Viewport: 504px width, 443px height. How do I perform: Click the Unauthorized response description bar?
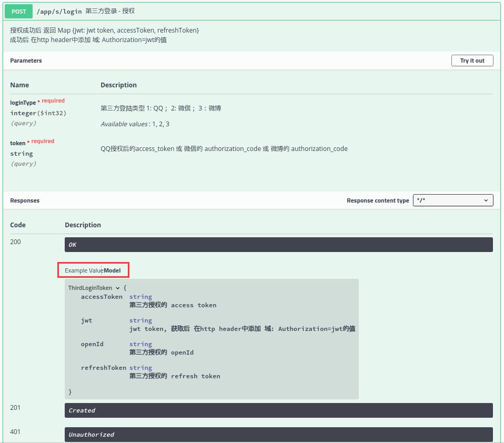point(278,435)
